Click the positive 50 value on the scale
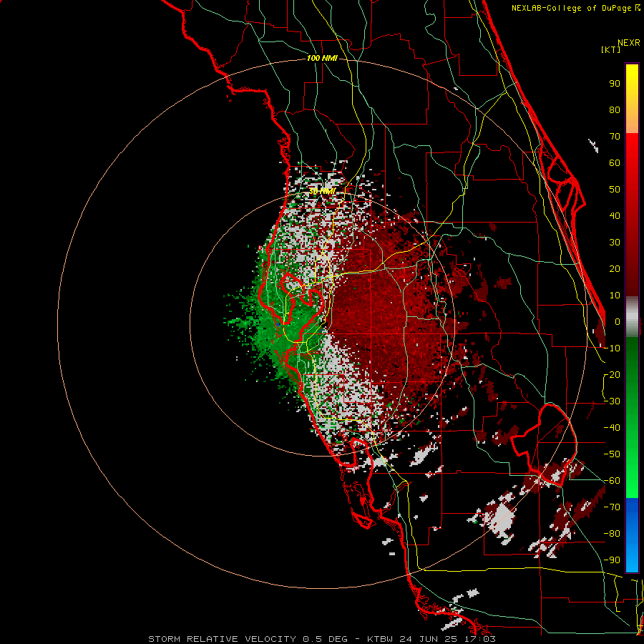This screenshot has width=644, height=644. point(615,190)
